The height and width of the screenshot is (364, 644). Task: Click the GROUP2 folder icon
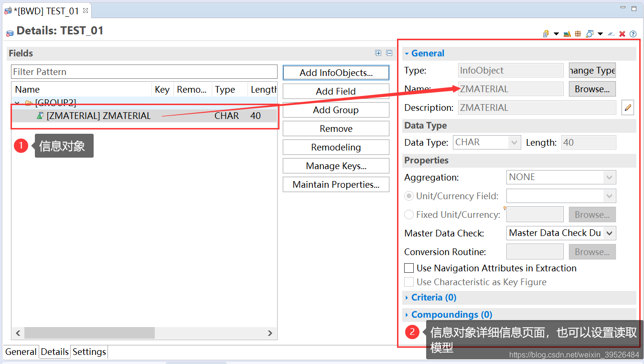pos(29,103)
